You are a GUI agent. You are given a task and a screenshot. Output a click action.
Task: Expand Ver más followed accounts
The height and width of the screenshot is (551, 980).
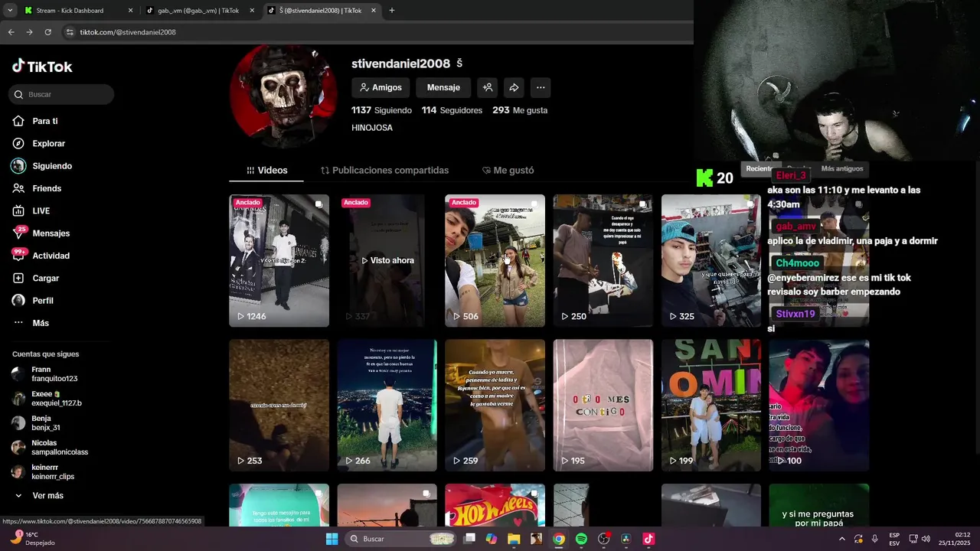tap(39, 496)
